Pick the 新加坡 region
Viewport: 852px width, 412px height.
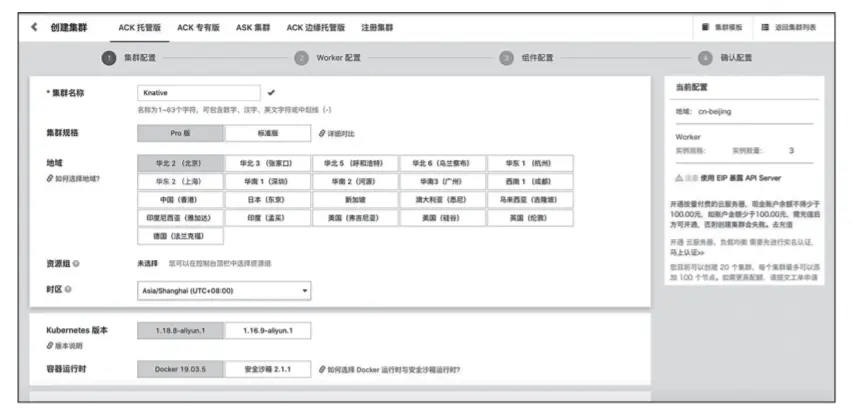point(355,199)
